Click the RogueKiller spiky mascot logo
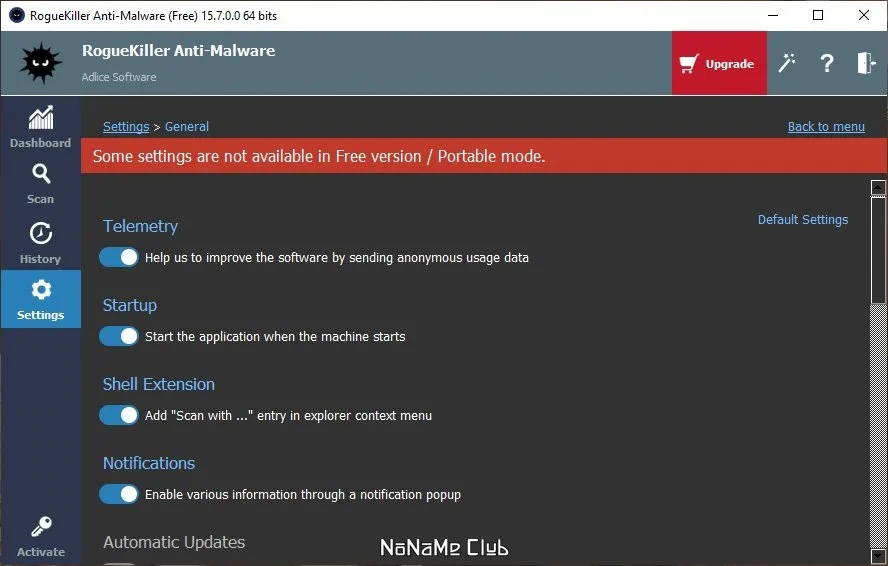 [x=40, y=63]
